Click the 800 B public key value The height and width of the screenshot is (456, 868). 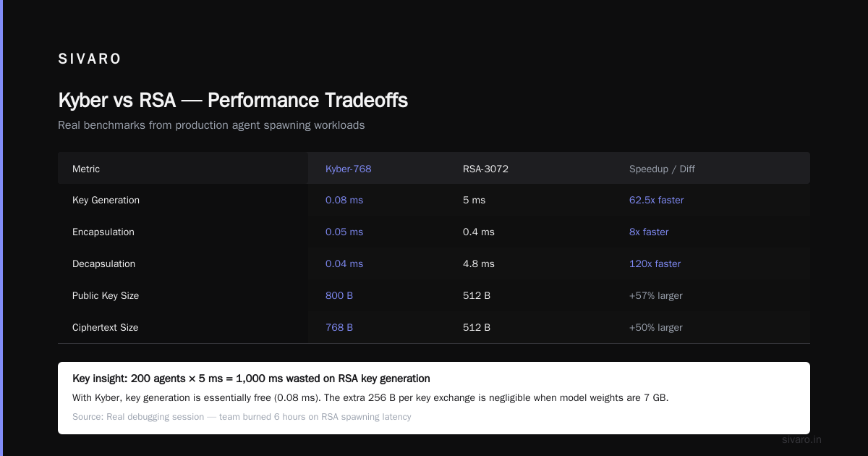339,295
